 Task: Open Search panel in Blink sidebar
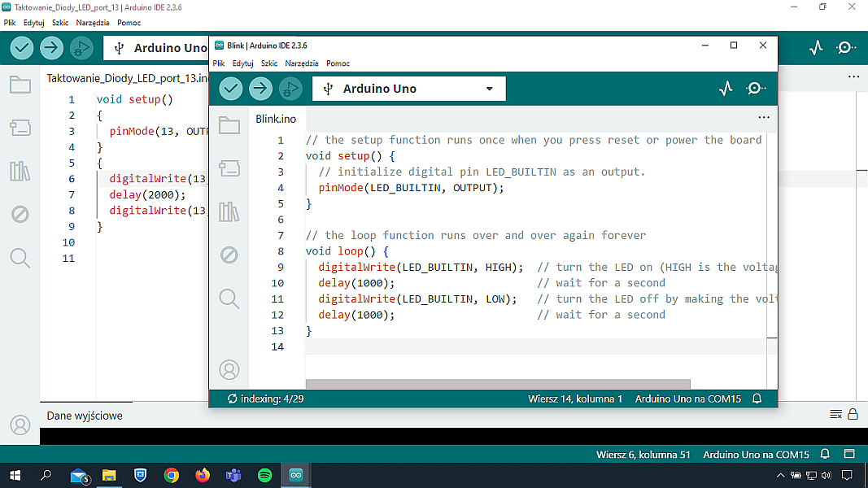click(x=229, y=298)
